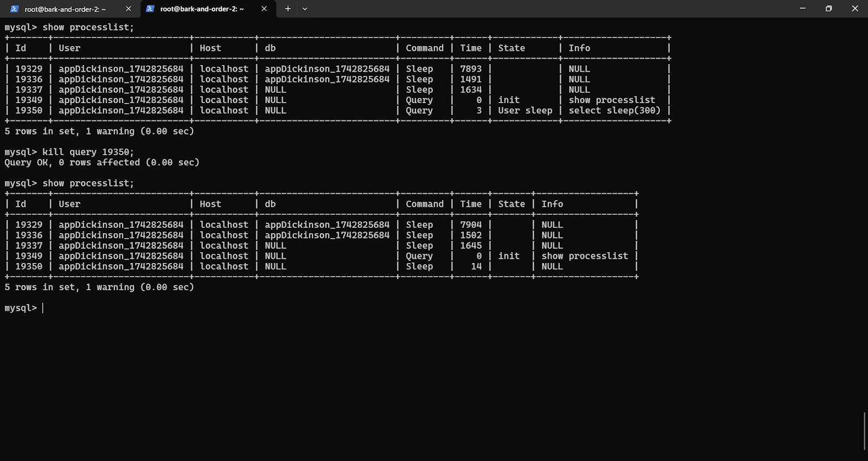Open a new terminal tab with plus button

point(288,9)
